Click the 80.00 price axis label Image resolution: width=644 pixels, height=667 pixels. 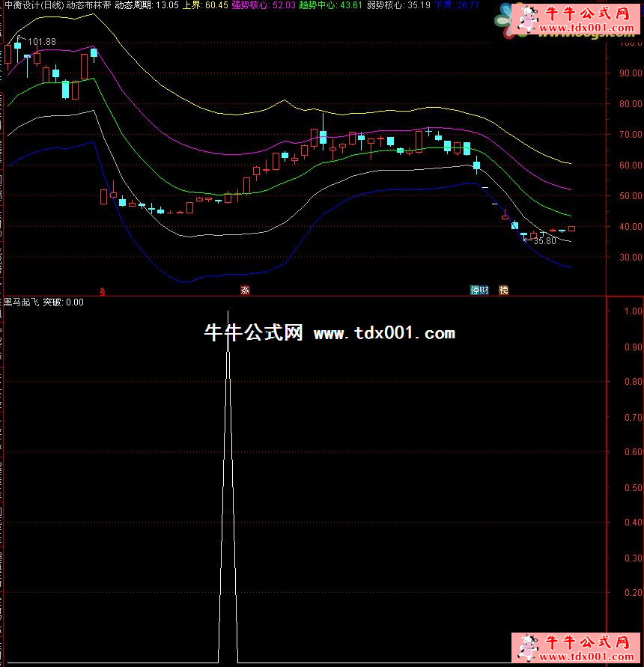point(631,104)
